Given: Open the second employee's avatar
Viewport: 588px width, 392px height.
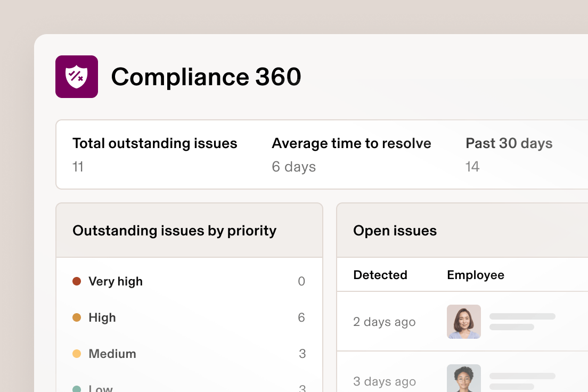Looking at the screenshot, I should pyautogui.click(x=463, y=379).
